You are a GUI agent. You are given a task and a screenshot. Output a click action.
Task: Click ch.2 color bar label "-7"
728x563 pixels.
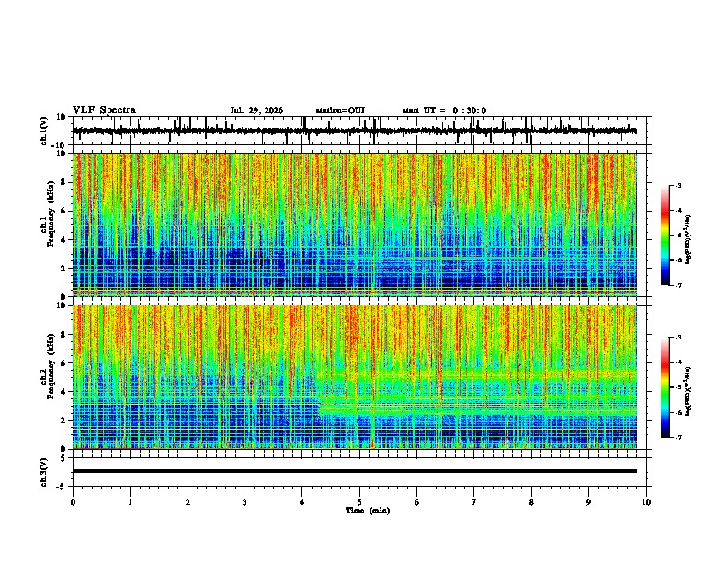point(677,437)
